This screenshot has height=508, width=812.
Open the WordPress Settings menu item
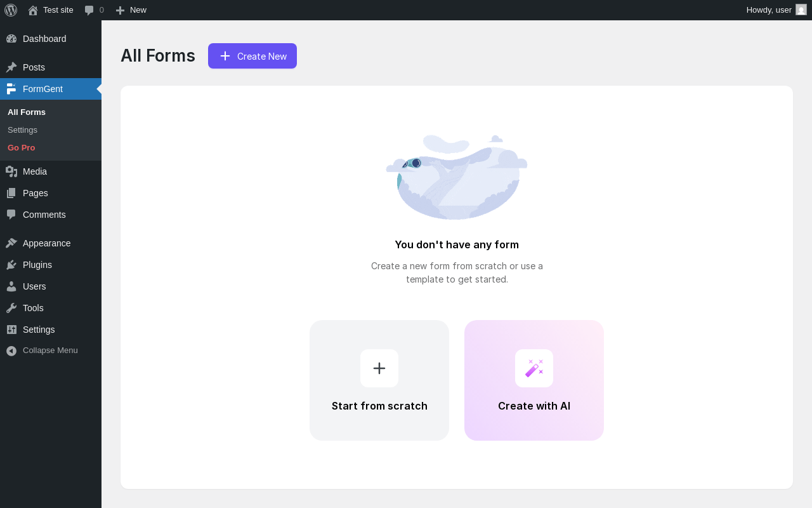[51, 330]
